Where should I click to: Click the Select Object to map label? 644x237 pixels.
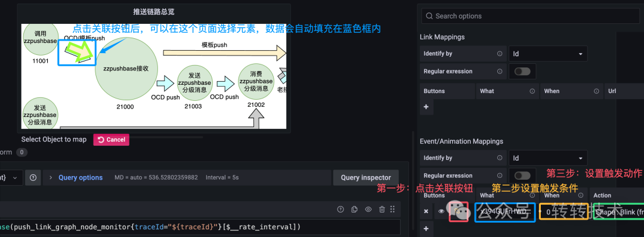click(54, 140)
